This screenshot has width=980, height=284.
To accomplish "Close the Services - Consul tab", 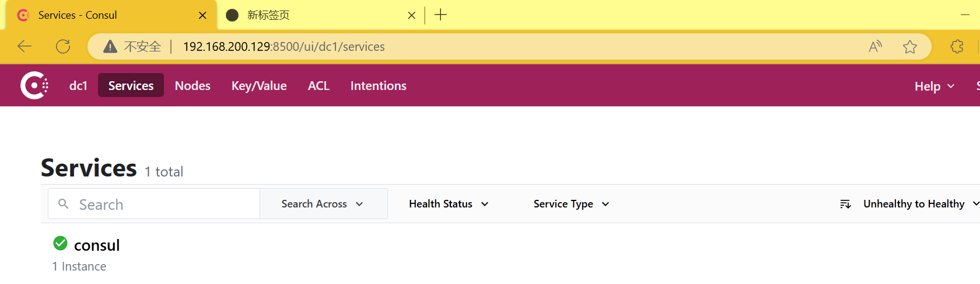I will [x=202, y=15].
